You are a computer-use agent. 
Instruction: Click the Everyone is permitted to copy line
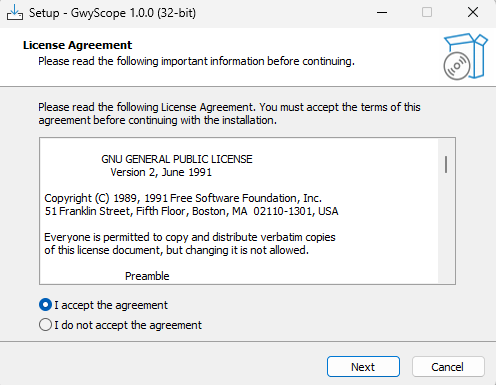coord(190,237)
